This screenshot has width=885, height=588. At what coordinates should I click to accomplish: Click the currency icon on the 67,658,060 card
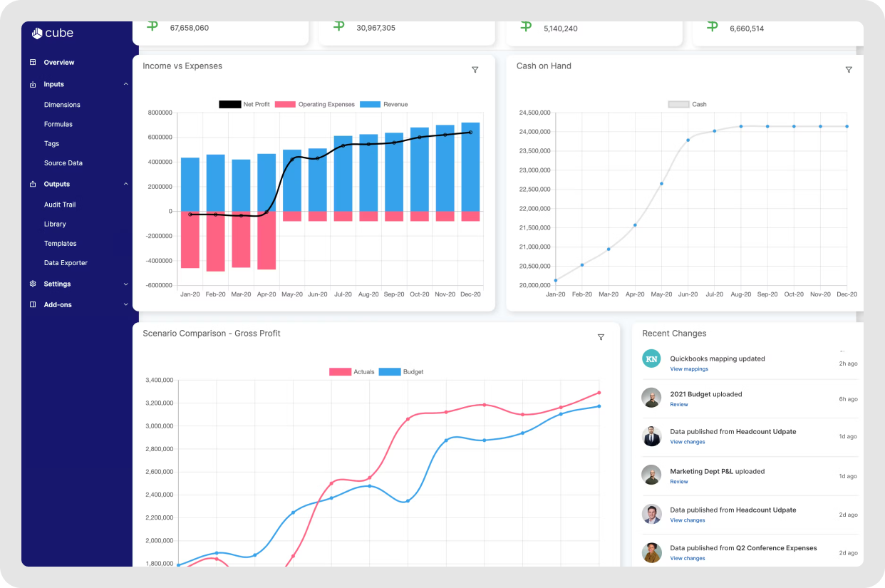point(152,25)
